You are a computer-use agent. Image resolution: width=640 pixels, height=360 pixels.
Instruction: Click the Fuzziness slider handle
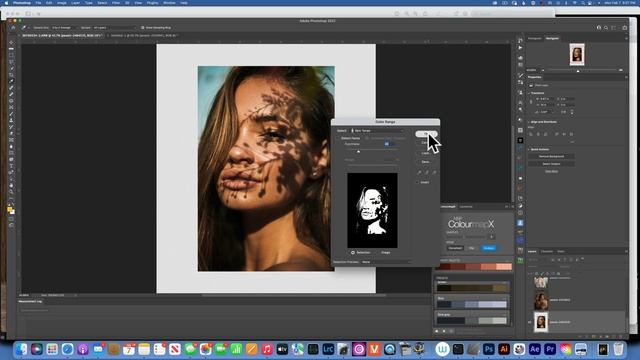pyautogui.click(x=358, y=151)
